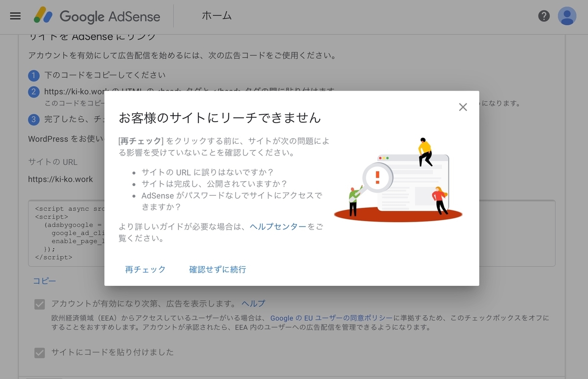Click the dialog heading お客様のサイトにリーチできません

(220, 118)
